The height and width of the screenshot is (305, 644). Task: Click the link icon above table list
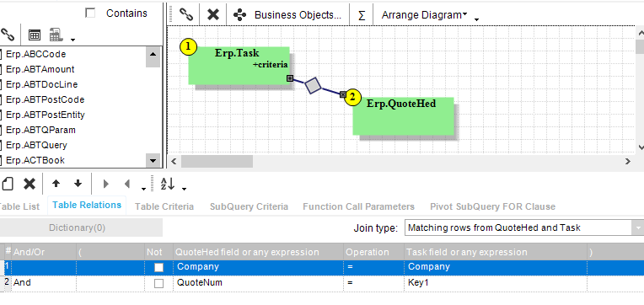[8, 35]
